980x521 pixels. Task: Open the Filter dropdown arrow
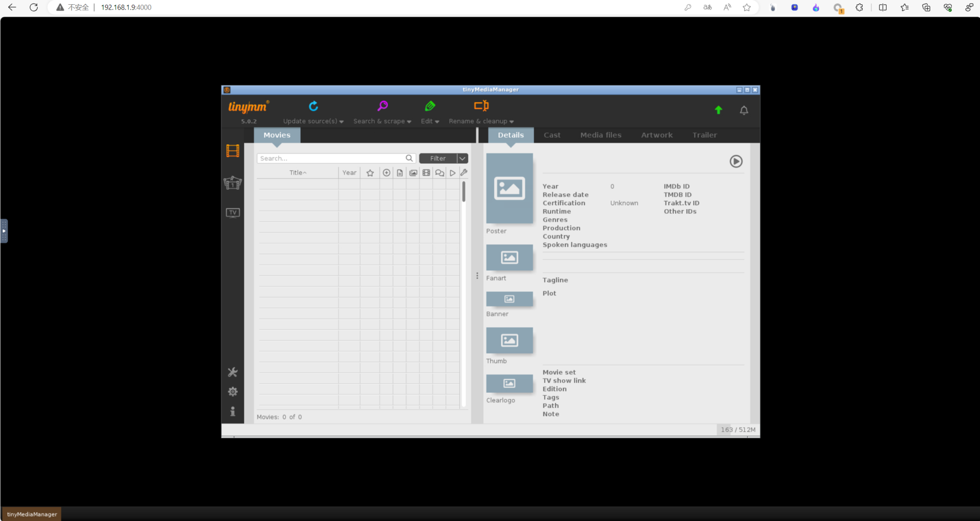[x=462, y=158]
